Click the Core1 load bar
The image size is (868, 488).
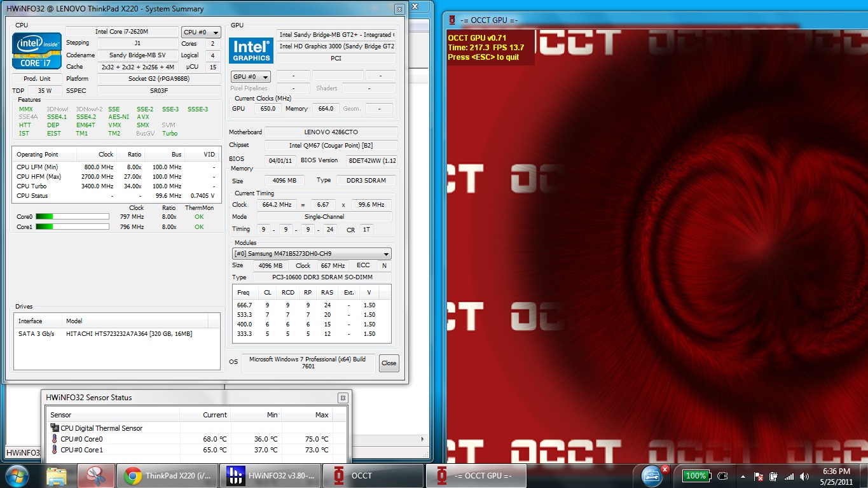coord(72,227)
